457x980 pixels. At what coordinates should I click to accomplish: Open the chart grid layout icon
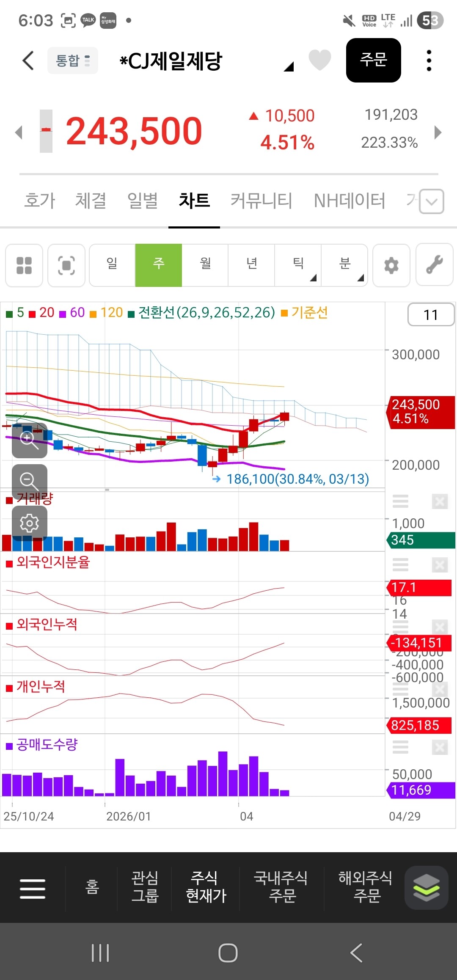click(x=24, y=265)
